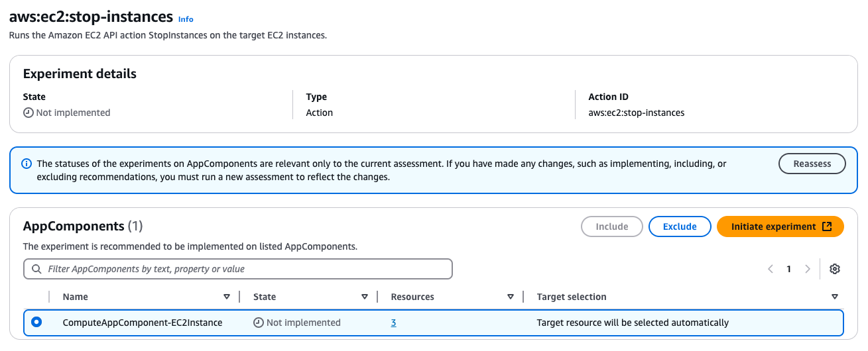Click the Initiate experiment button
This screenshot has height=351, width=868.
point(773,226)
